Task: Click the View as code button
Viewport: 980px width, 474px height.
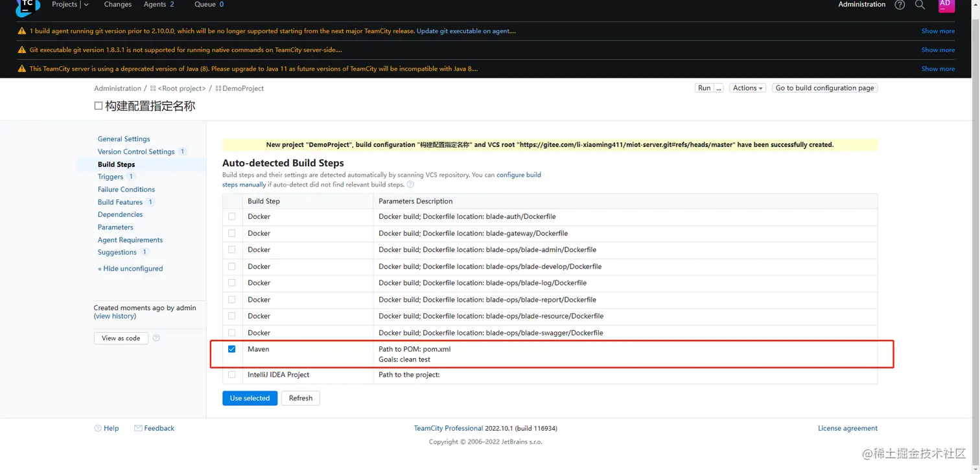Action: 121,338
